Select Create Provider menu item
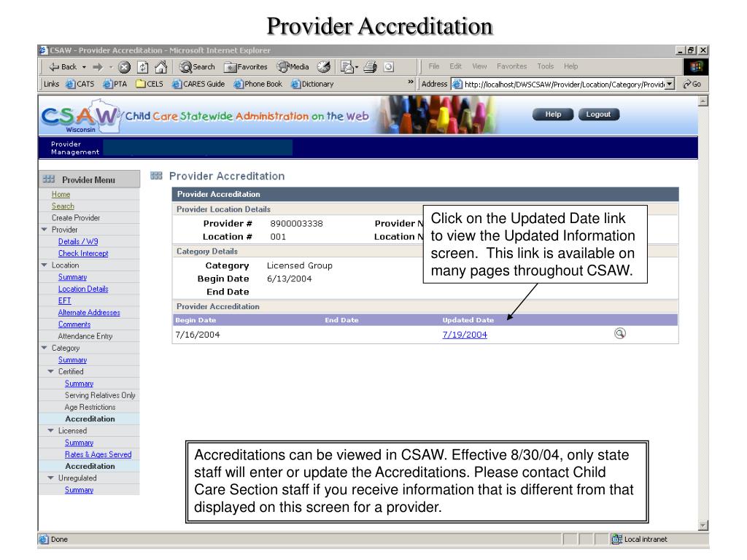 [x=76, y=217]
